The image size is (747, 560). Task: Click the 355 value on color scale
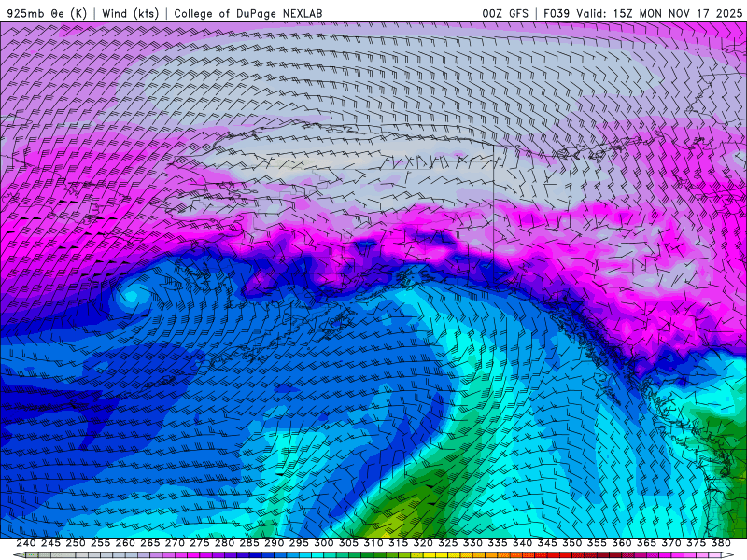[597, 543]
